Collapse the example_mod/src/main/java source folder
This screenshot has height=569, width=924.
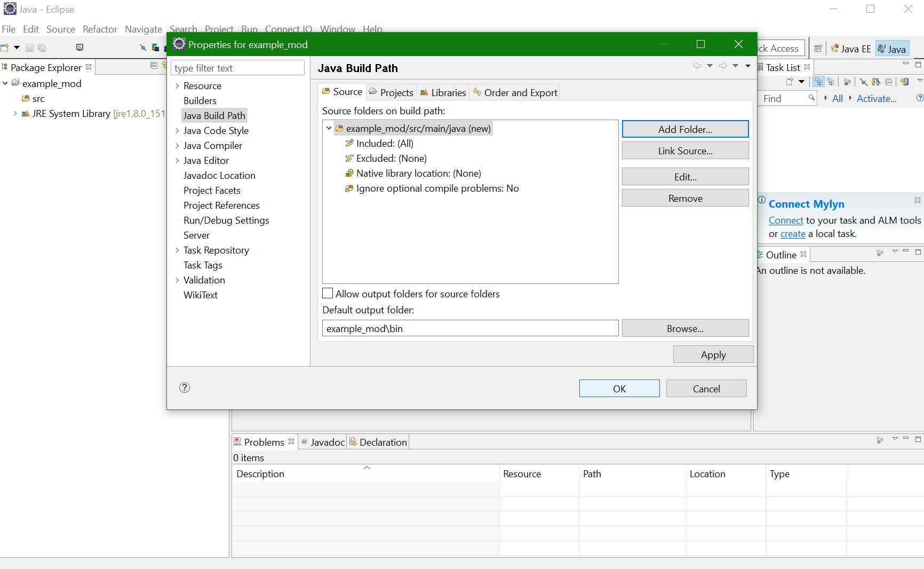(x=329, y=129)
